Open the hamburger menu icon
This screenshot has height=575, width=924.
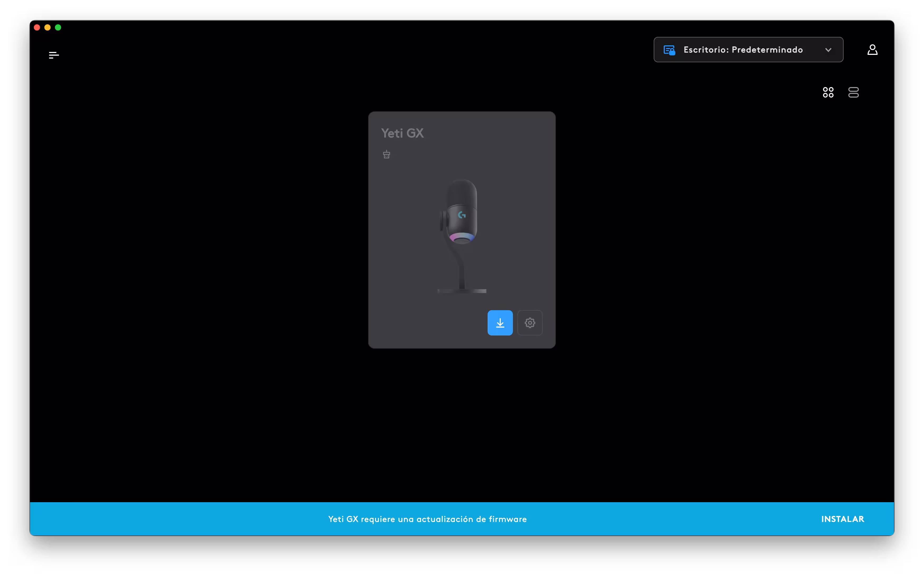pyautogui.click(x=54, y=55)
